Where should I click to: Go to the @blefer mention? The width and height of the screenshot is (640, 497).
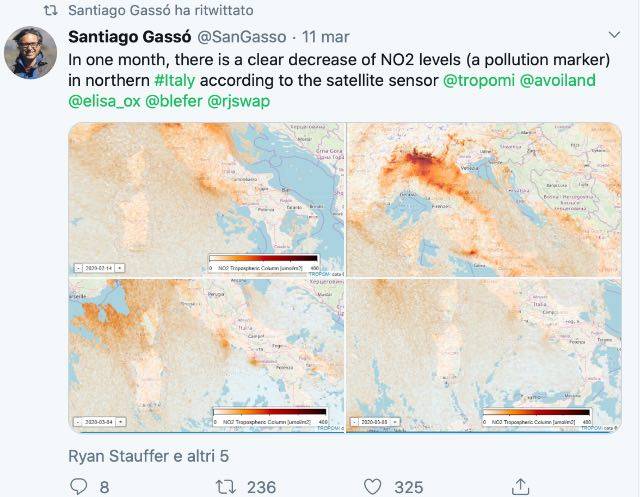(x=174, y=102)
